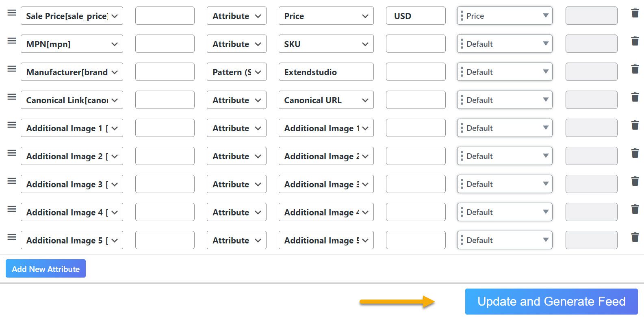644x317 pixels.
Task: Delete the Sale Price row with trash icon
Action: [635, 13]
